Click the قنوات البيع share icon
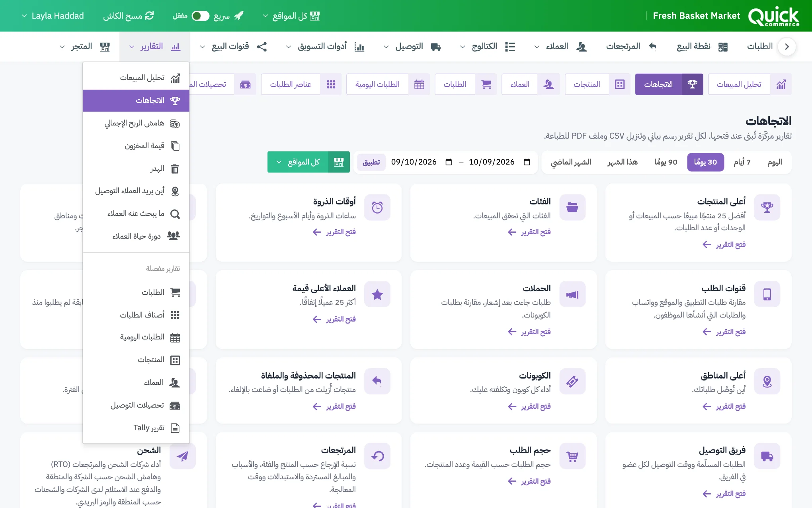812x508 pixels. click(262, 47)
